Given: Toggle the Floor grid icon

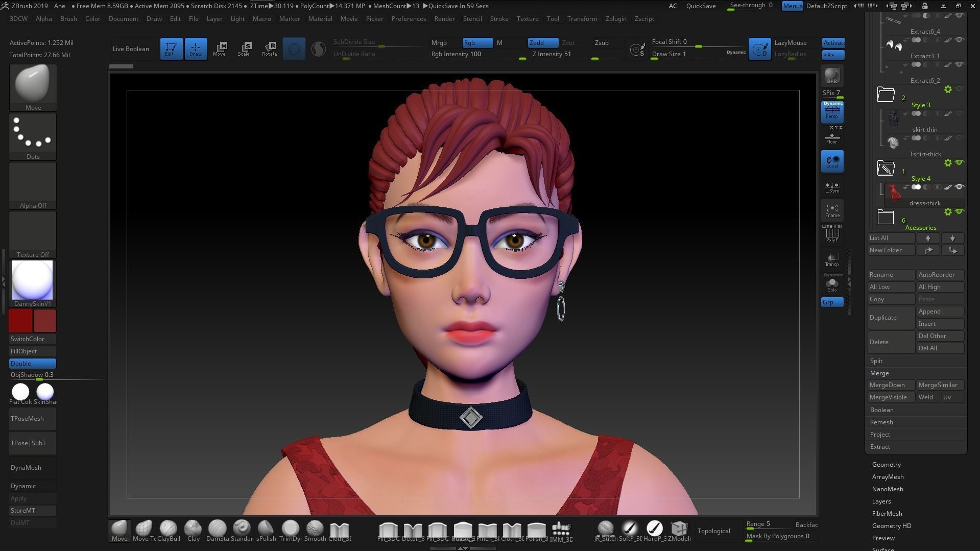Looking at the screenshot, I should 832,138.
